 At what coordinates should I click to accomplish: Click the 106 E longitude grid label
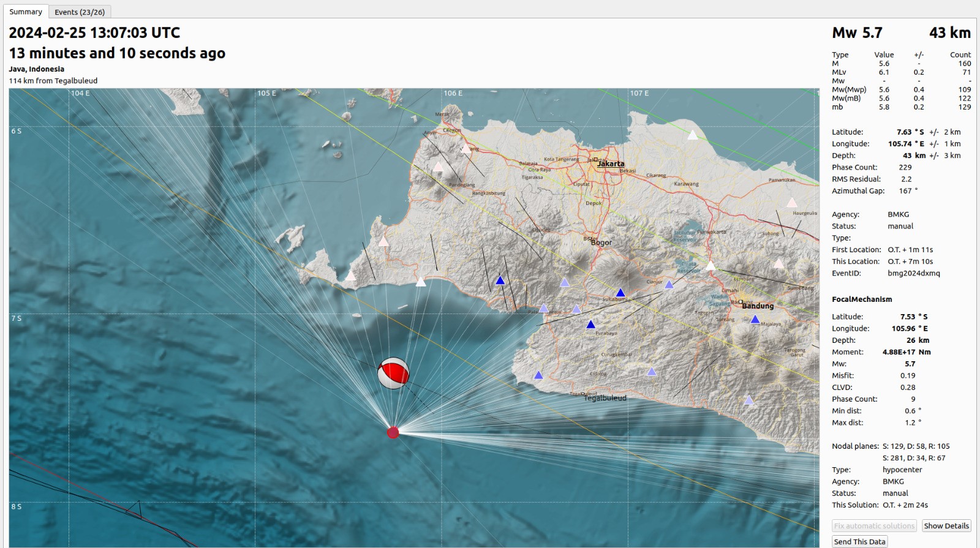pos(453,94)
